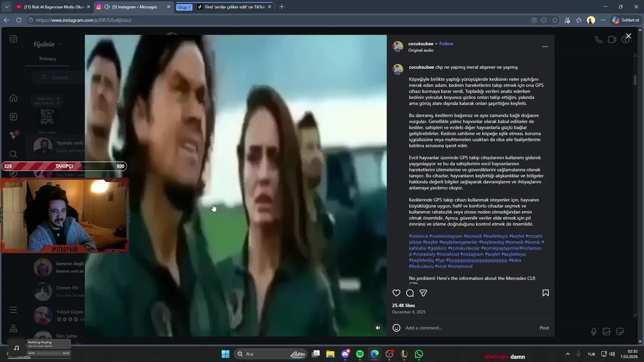Screen dimensions: 644x362
Task: Open WhatsApp from the taskbar
Action: (x=419, y=354)
